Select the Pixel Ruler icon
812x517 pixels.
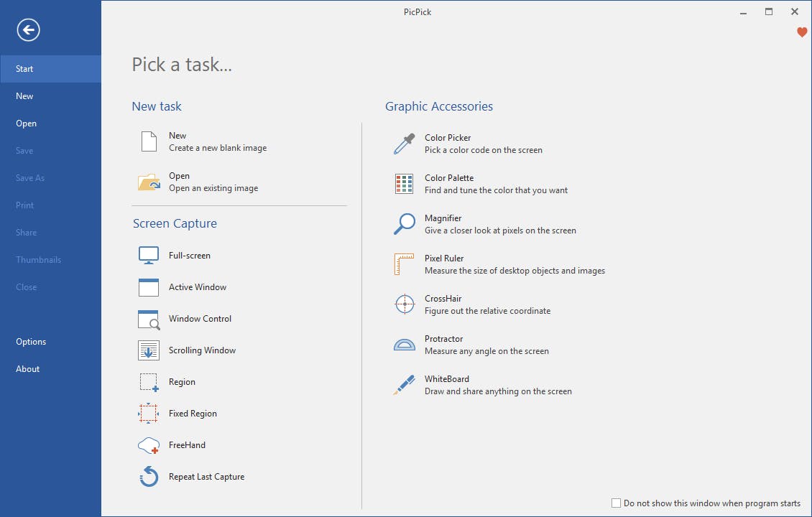pyautogui.click(x=405, y=264)
